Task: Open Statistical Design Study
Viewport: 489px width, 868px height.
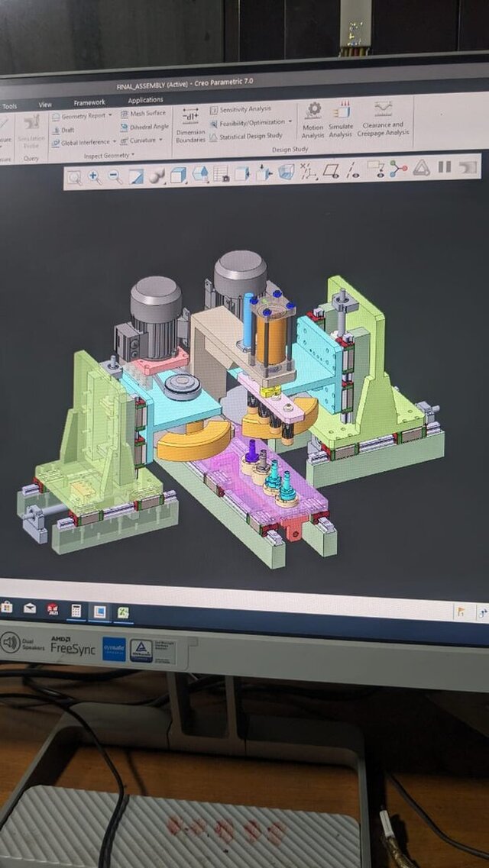Action: click(246, 136)
